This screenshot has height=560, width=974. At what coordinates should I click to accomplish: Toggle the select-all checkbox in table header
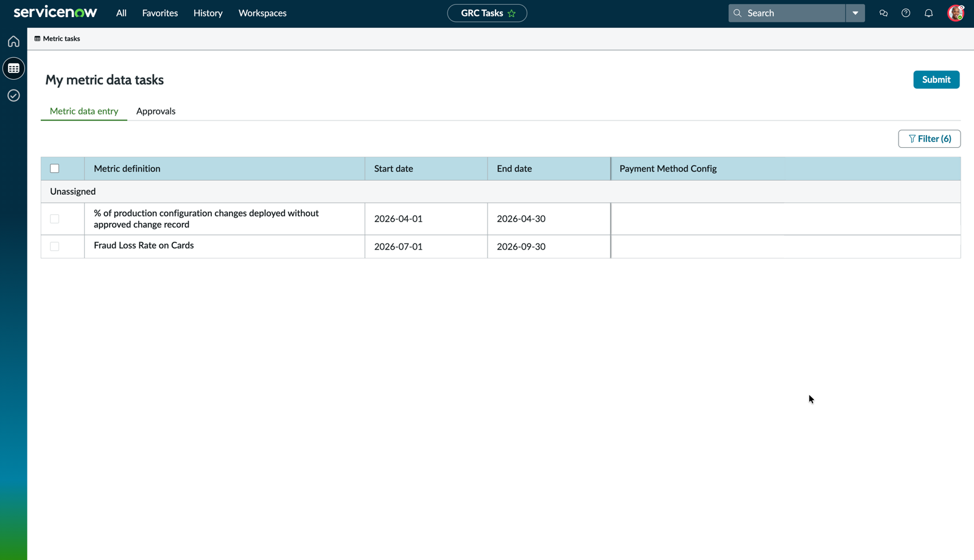[55, 169]
